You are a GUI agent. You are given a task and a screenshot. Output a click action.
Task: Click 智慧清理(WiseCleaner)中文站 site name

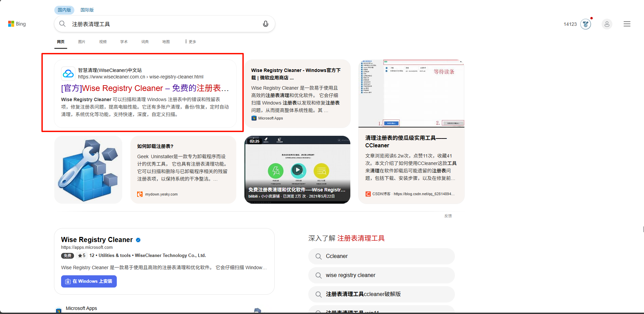[x=110, y=70]
